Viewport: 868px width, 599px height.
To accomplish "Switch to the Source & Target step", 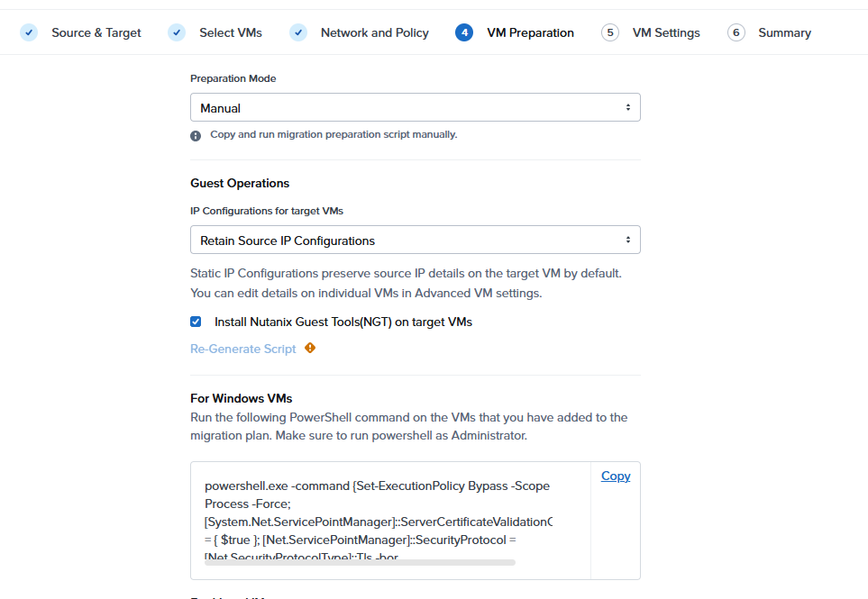I will 96,33.
